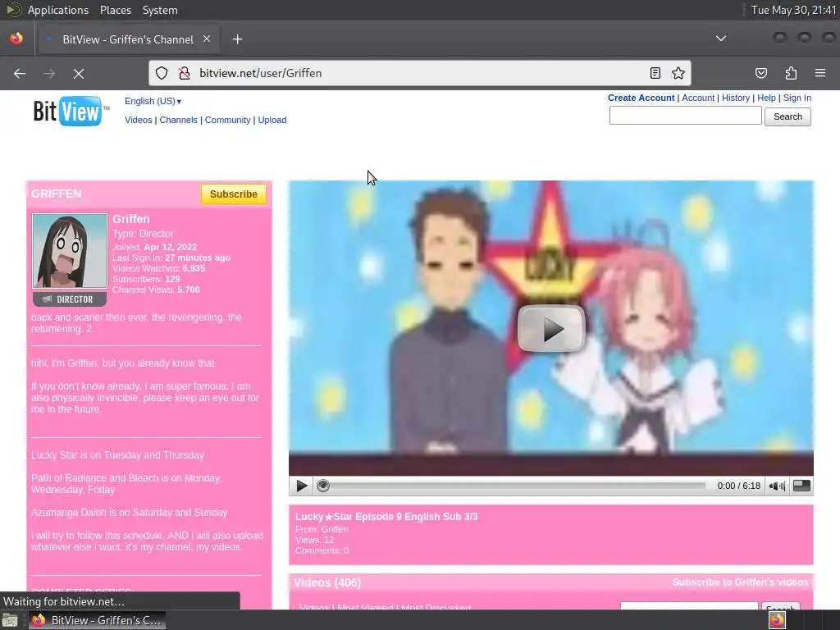Click the browser address bar URL
Screen dimensions: 840x630
(260, 73)
